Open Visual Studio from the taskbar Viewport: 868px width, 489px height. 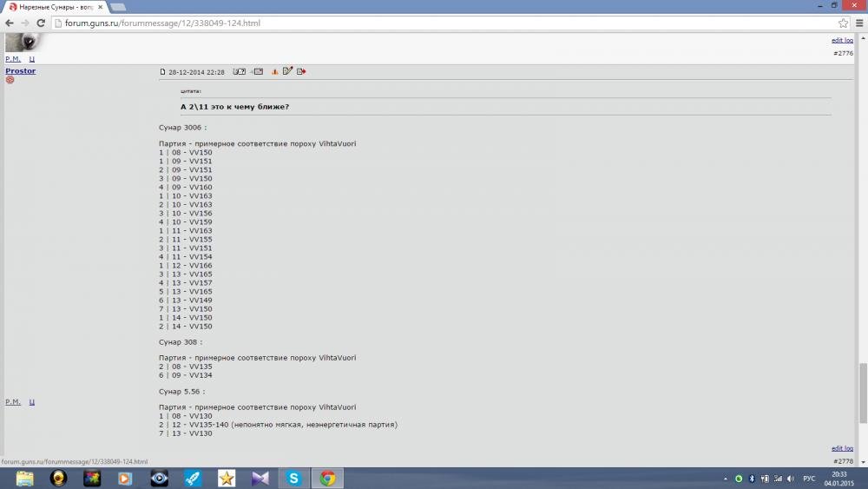pos(260,478)
